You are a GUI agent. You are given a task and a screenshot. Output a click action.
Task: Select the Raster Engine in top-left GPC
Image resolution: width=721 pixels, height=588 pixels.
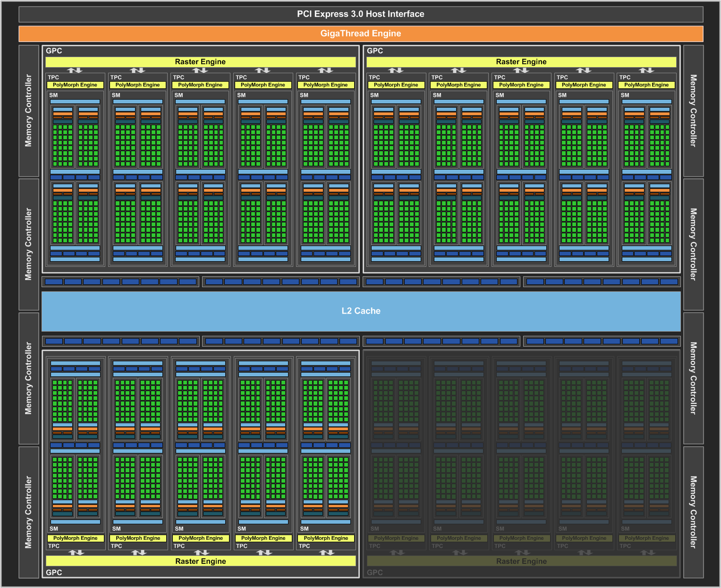200,62
